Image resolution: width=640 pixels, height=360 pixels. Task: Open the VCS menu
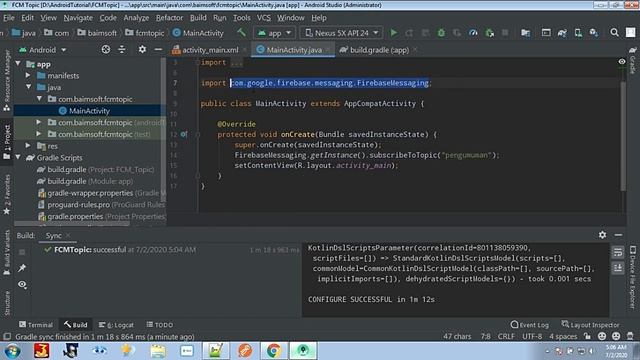264,18
